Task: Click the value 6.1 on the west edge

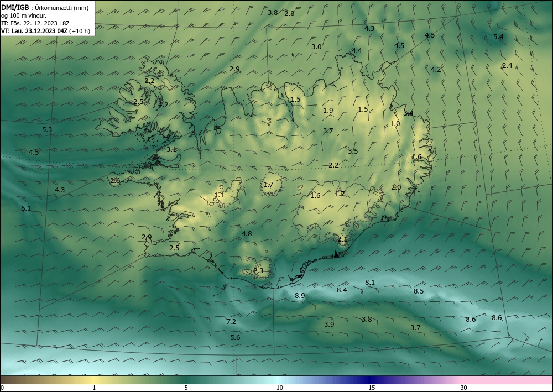Action: [x=26, y=208]
